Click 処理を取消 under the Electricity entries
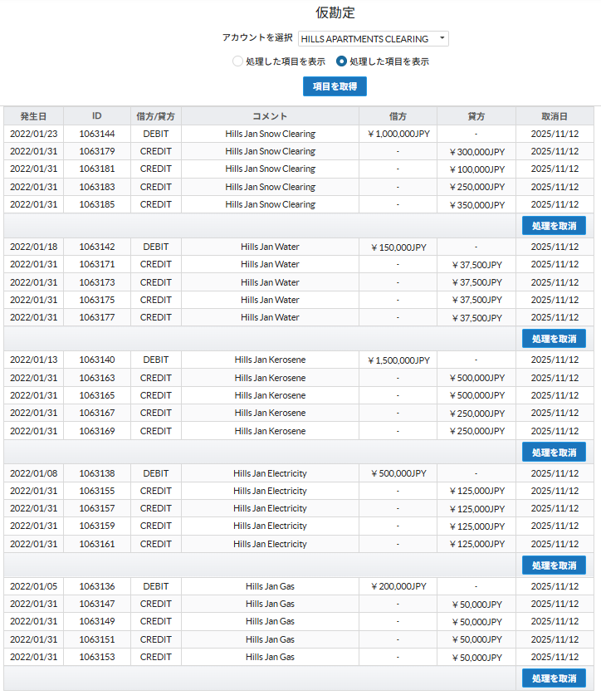601x700 pixels. point(554,565)
